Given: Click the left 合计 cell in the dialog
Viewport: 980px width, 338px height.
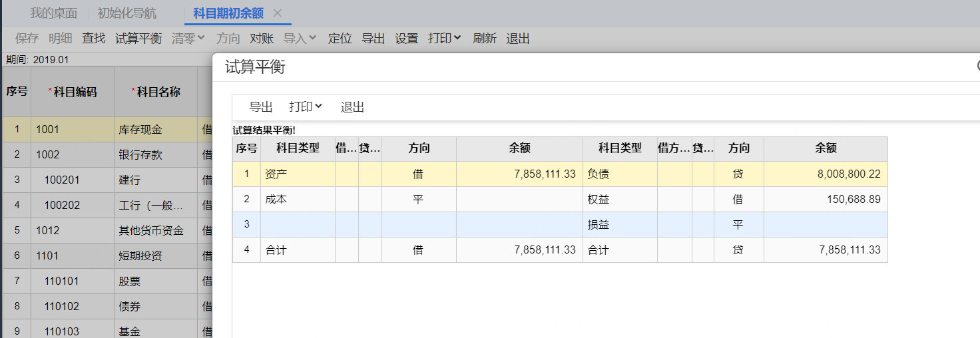Looking at the screenshot, I should pos(298,250).
